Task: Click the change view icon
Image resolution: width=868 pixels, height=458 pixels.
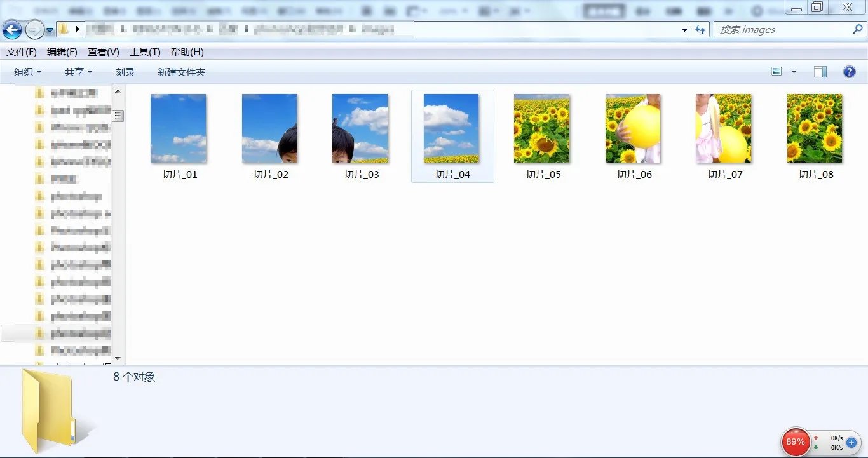Action: click(776, 72)
